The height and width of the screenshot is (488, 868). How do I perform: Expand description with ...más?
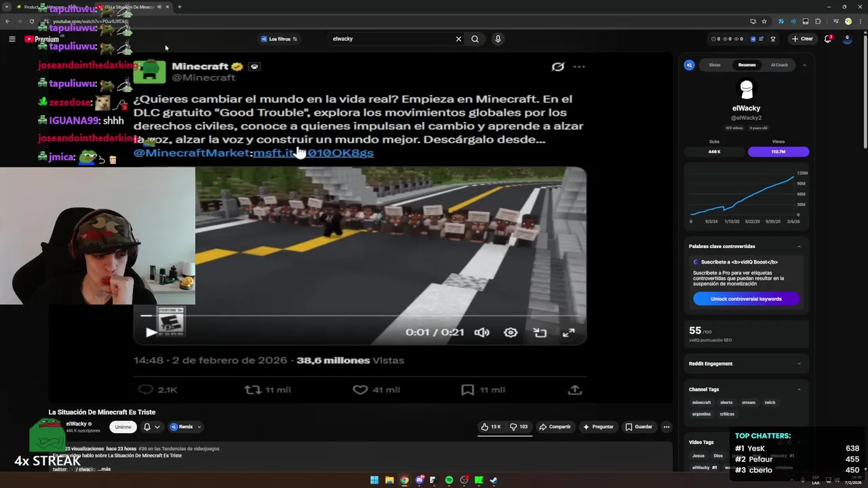(104, 469)
